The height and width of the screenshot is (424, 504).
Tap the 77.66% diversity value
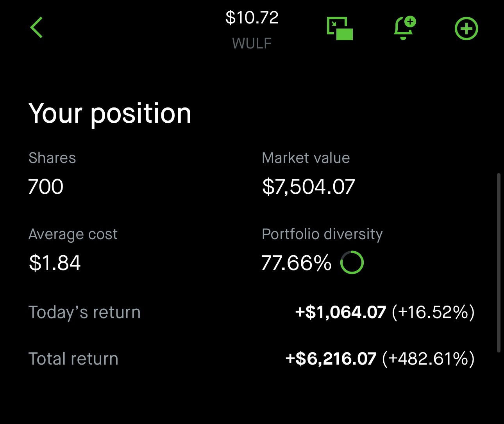296,263
